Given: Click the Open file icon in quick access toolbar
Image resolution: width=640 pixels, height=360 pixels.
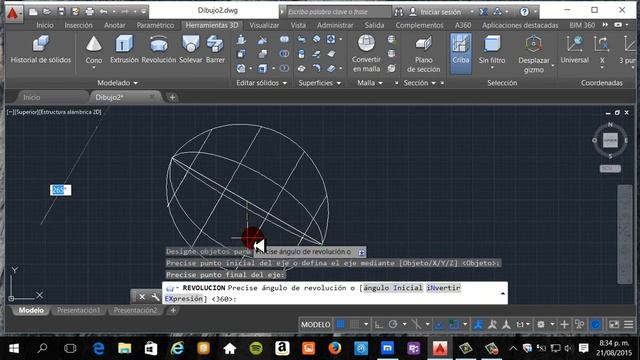Looking at the screenshot, I should point(47,12).
